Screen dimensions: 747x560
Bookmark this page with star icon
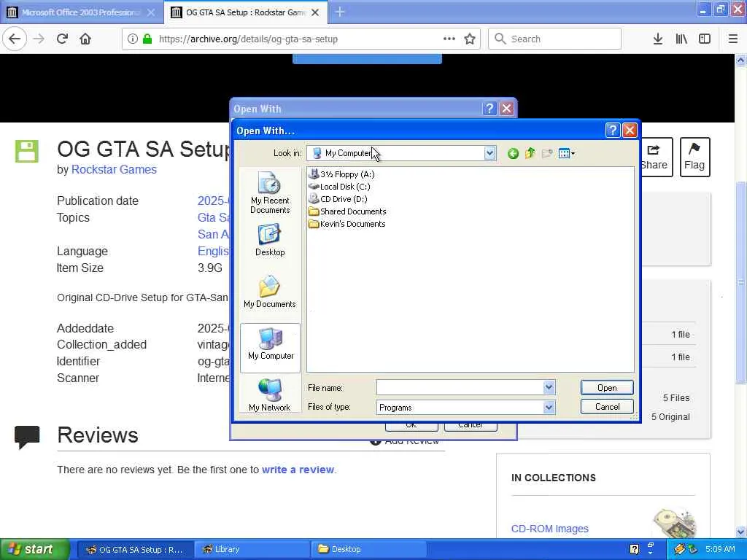tap(470, 39)
